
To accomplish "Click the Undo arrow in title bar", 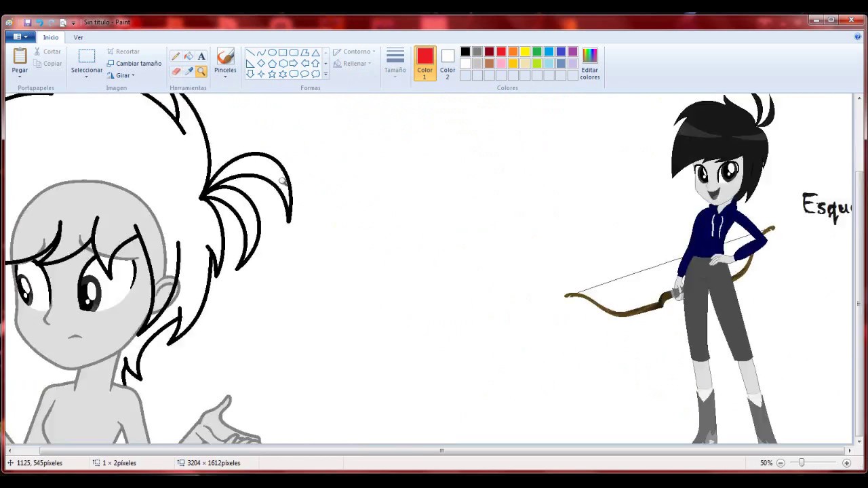I will pos(39,22).
